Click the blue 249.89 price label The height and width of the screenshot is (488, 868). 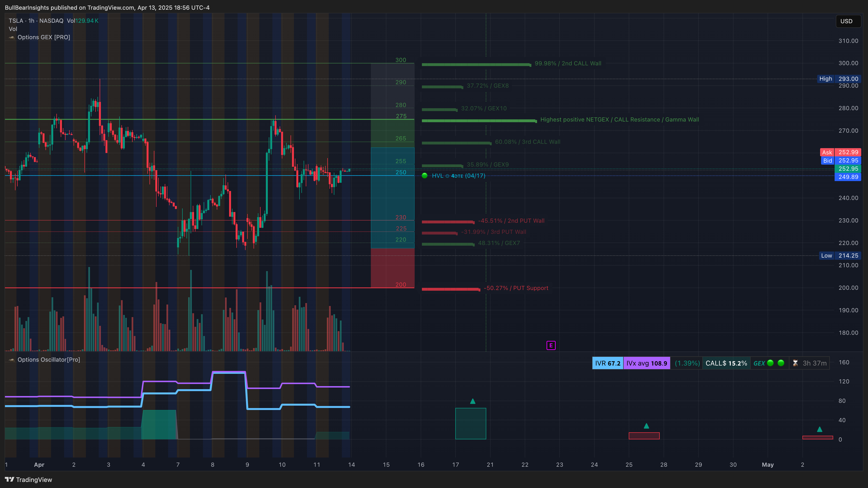(x=848, y=177)
